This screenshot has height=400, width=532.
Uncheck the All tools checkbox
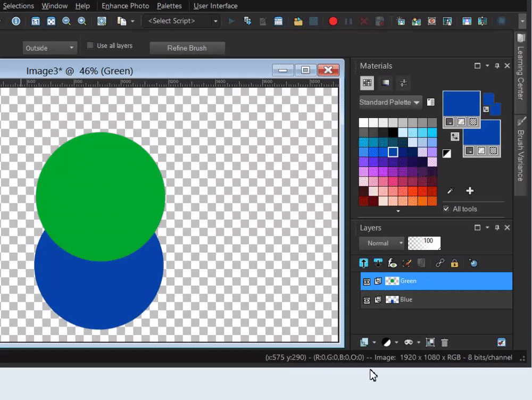pyautogui.click(x=446, y=209)
